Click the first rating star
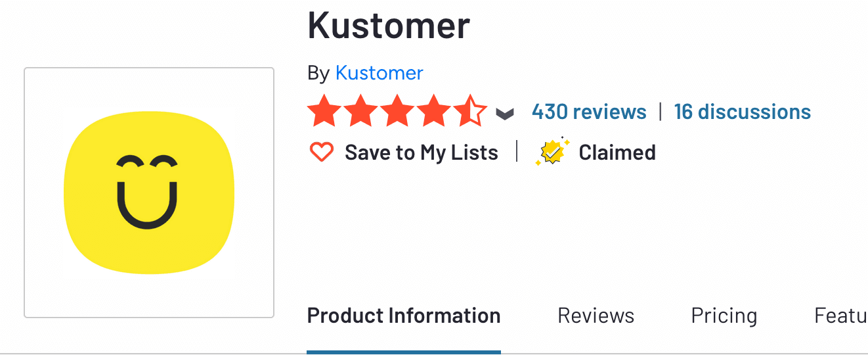This screenshot has width=868, height=355. tap(323, 112)
